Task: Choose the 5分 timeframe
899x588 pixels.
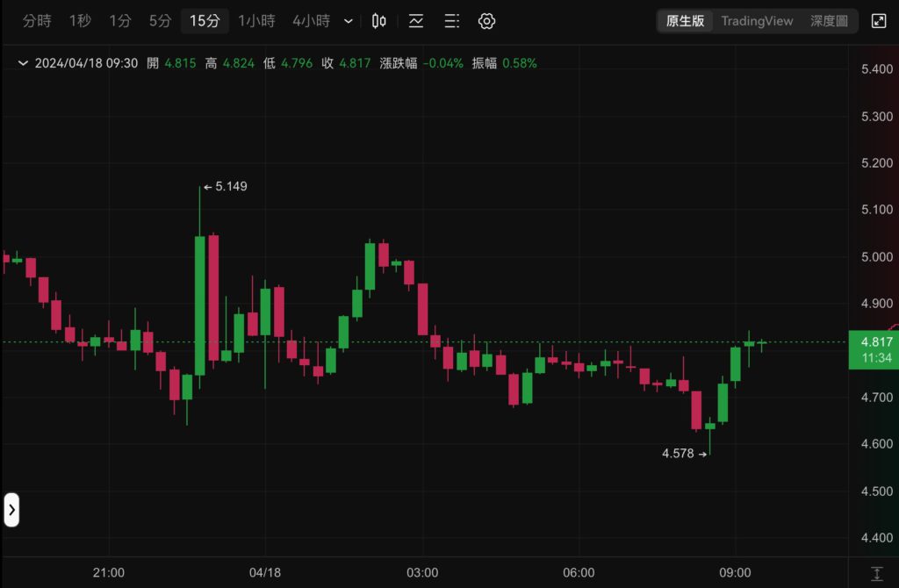Action: coord(160,21)
